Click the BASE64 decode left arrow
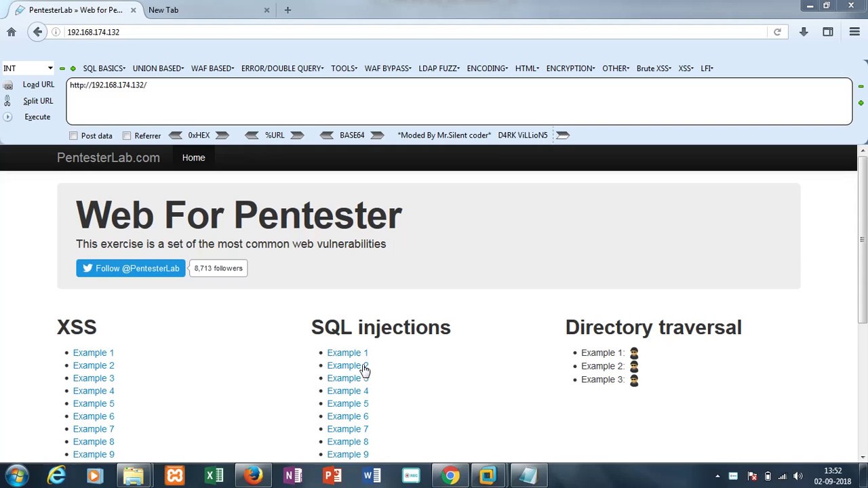Image resolution: width=868 pixels, height=488 pixels. pos(327,136)
